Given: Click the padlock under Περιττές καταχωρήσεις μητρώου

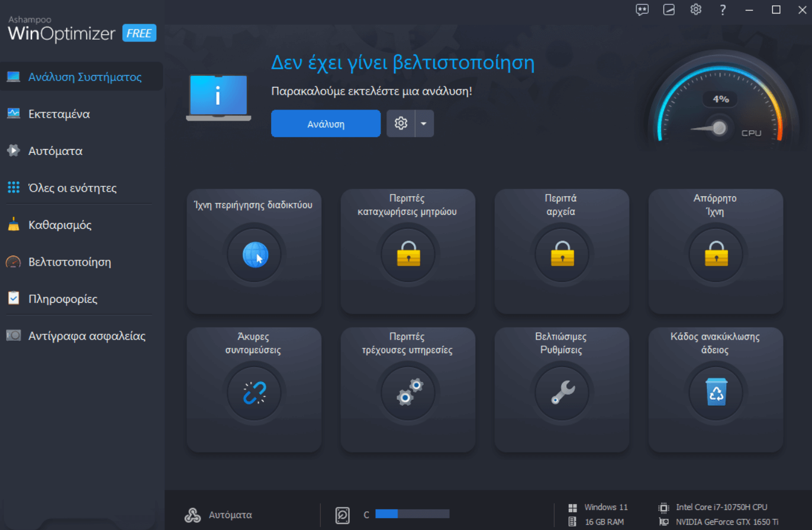Looking at the screenshot, I should pyautogui.click(x=408, y=254).
